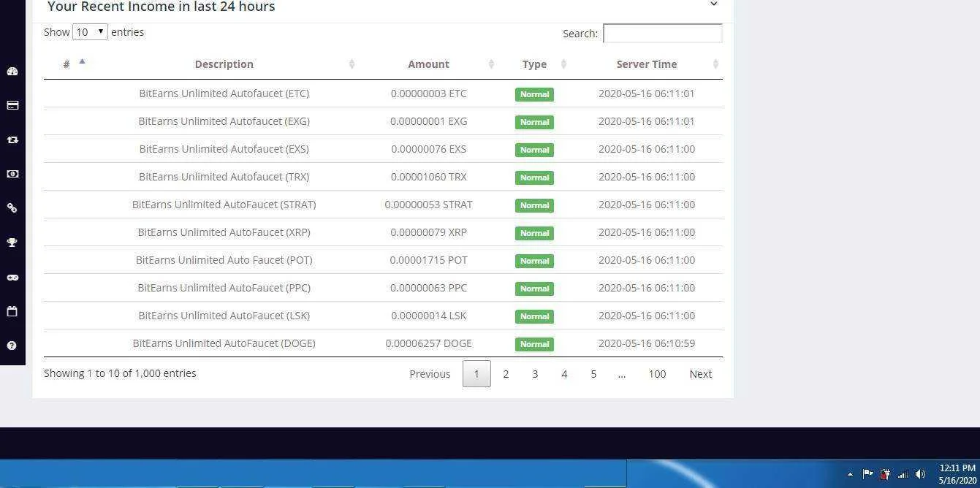Click 'Showing 1 to 10 of 1,000 entries'
Viewport: 980px width, 488px height.
point(120,373)
